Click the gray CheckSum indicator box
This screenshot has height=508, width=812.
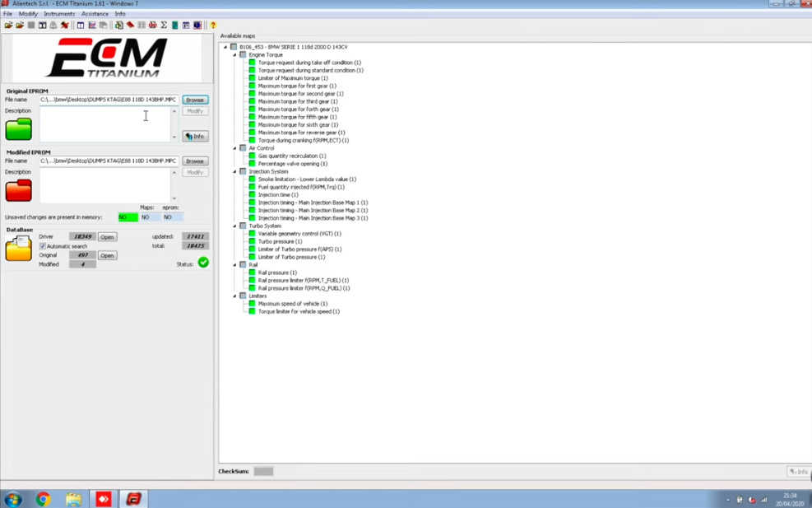(x=263, y=471)
